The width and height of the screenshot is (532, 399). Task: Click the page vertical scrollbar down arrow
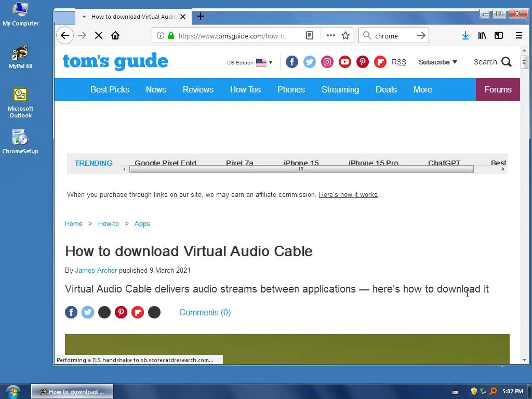pos(525,360)
